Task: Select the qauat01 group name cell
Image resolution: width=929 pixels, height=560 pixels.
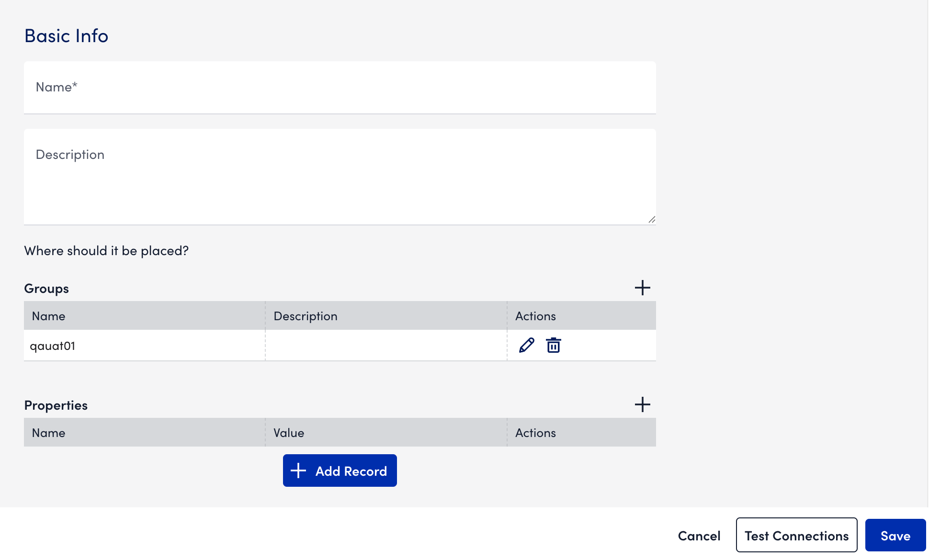Action: tap(145, 346)
